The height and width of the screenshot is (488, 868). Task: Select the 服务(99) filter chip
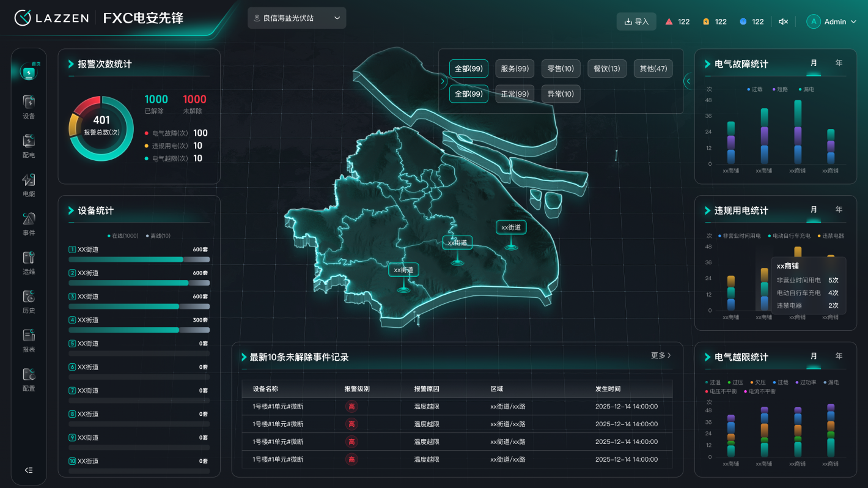pos(515,68)
